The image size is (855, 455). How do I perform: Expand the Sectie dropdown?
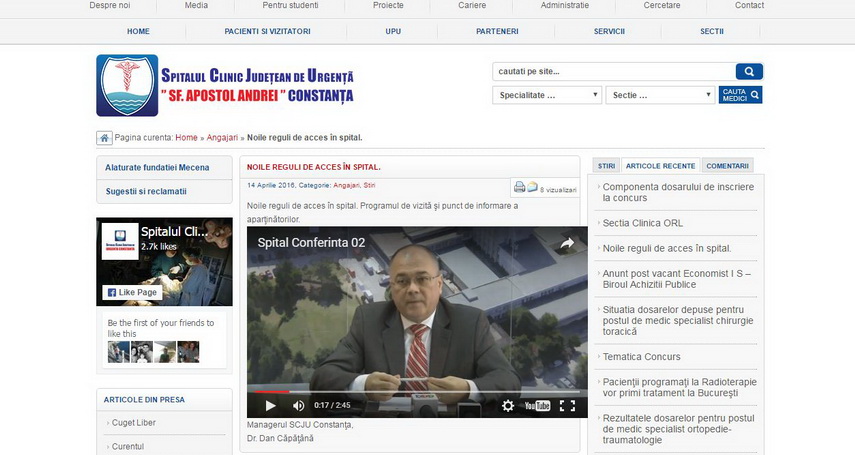pyautogui.click(x=660, y=95)
